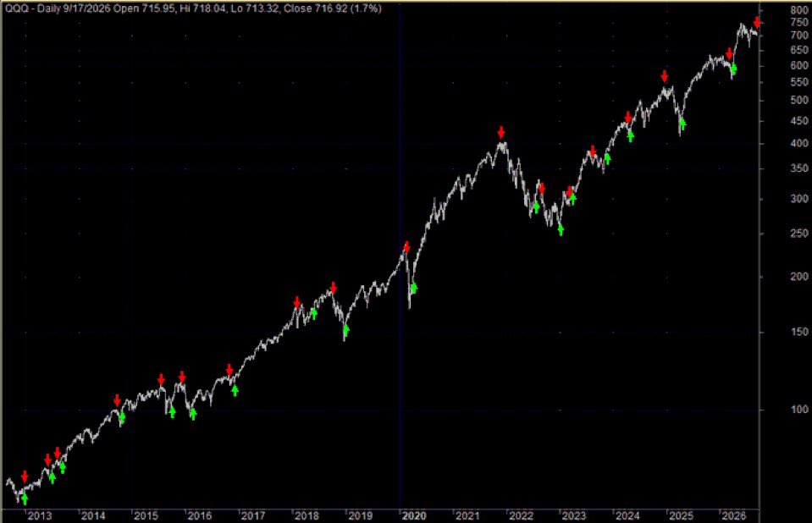Click the 2018 year label

[307, 515]
